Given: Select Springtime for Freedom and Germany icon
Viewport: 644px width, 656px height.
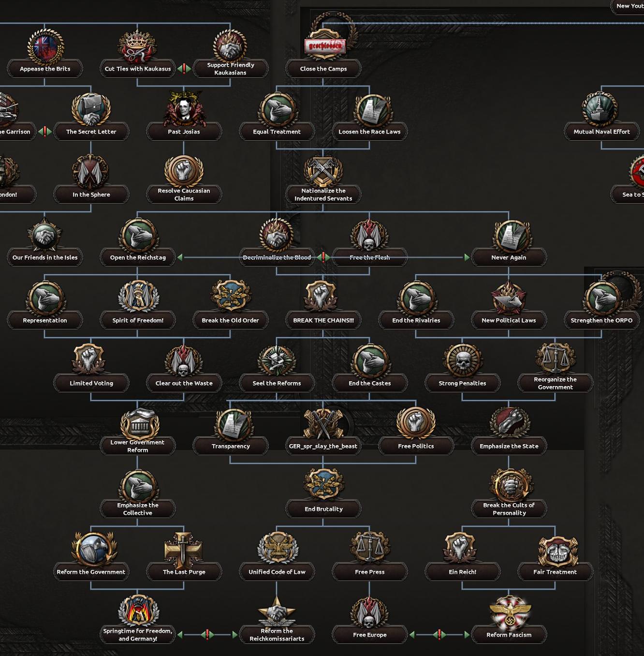Looking at the screenshot, I should click(x=139, y=611).
